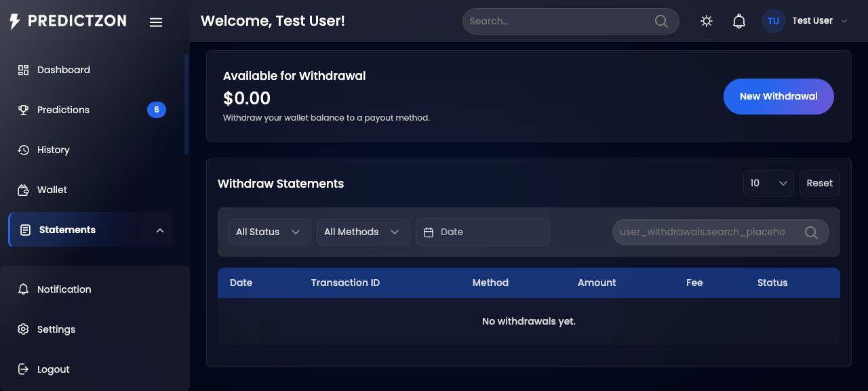Viewport: 868px width, 391px height.
Task: Click the calendar icon in Date field
Action: click(x=428, y=232)
